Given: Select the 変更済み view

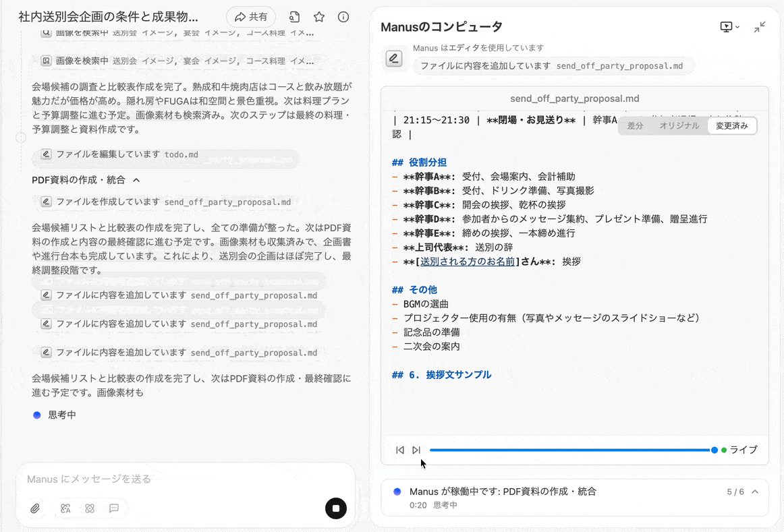Looking at the screenshot, I should pos(732,125).
